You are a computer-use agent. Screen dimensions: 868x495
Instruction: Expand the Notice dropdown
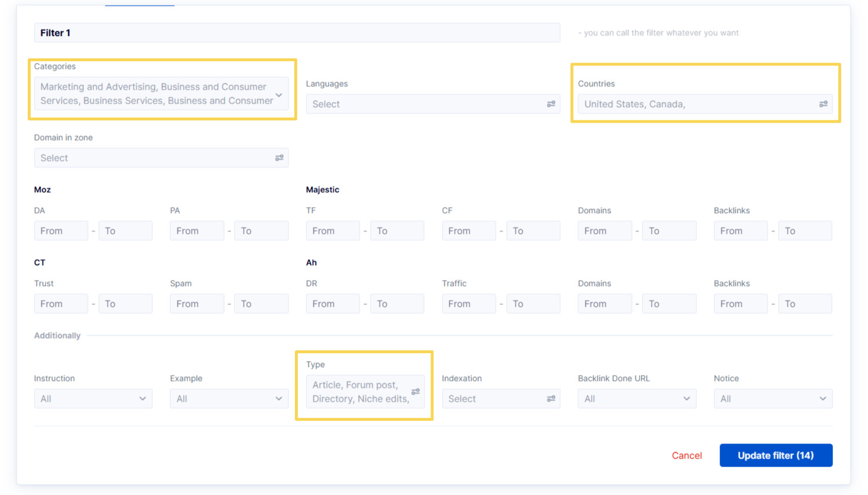point(772,398)
